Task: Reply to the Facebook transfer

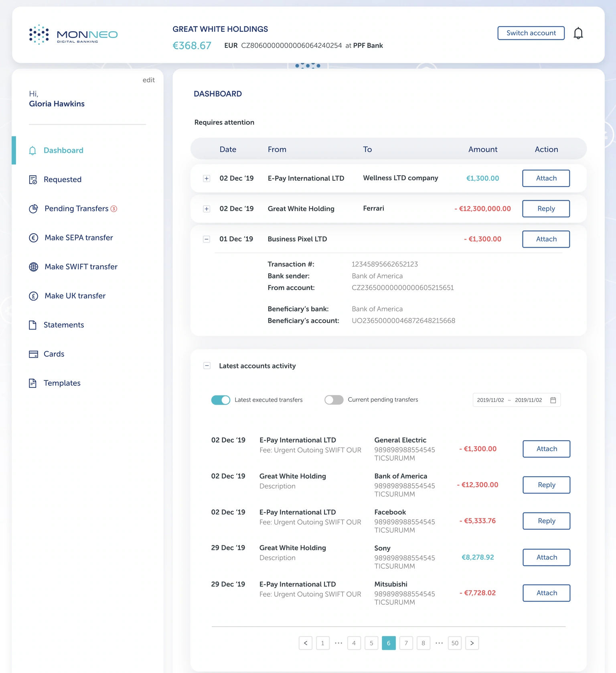Action: point(546,521)
